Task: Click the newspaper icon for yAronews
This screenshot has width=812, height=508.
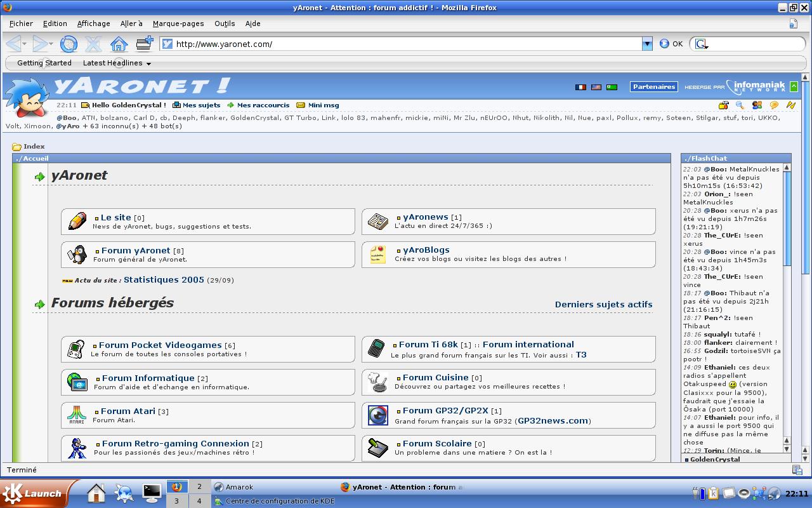Action: [x=377, y=221]
